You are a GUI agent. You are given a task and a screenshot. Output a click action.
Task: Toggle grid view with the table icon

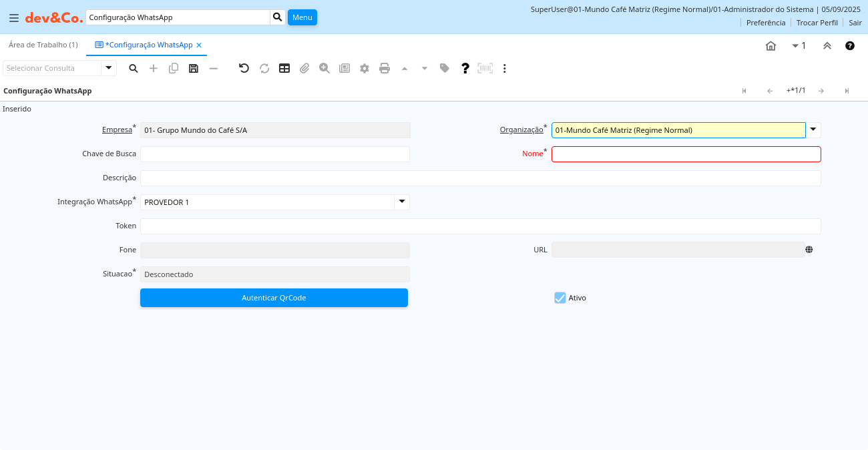pos(284,68)
